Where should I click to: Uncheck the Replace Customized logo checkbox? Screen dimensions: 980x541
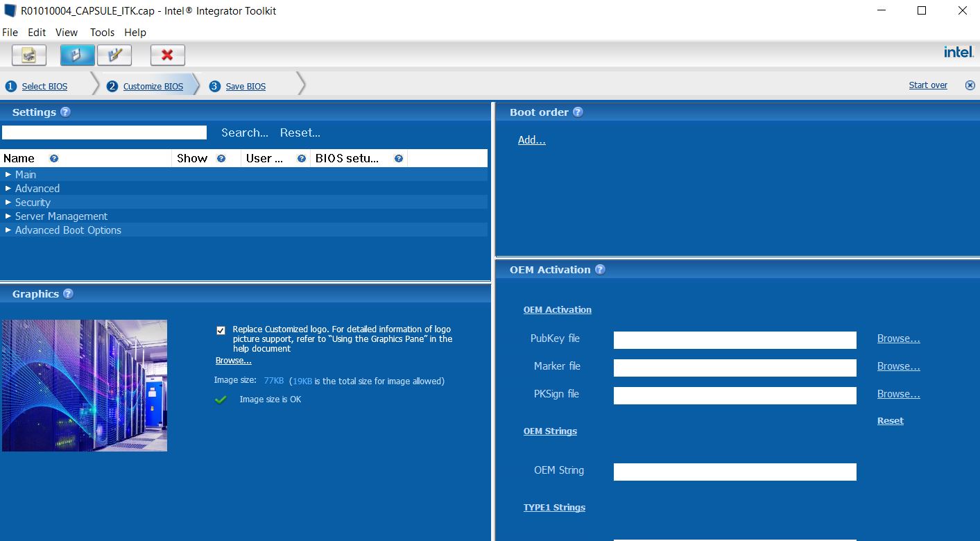[221, 331]
